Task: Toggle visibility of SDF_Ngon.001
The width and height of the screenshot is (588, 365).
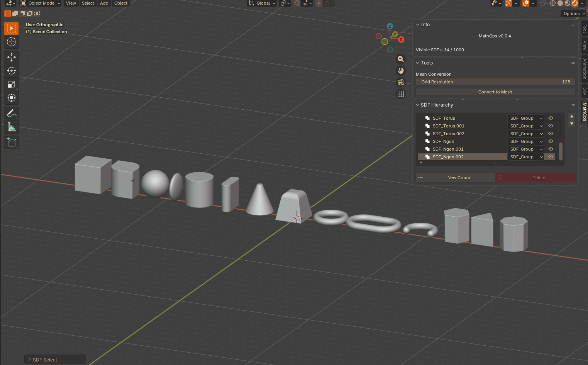Action: (x=551, y=149)
